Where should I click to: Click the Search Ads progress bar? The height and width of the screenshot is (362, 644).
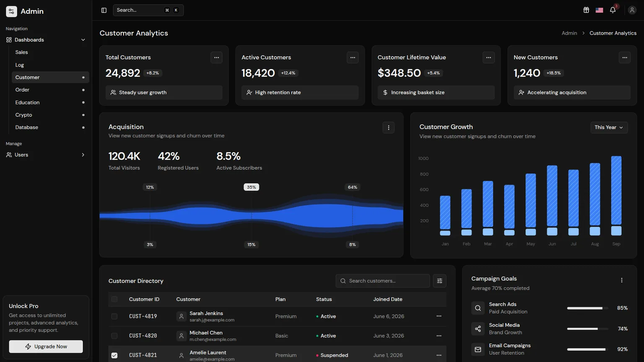pyautogui.click(x=587, y=308)
